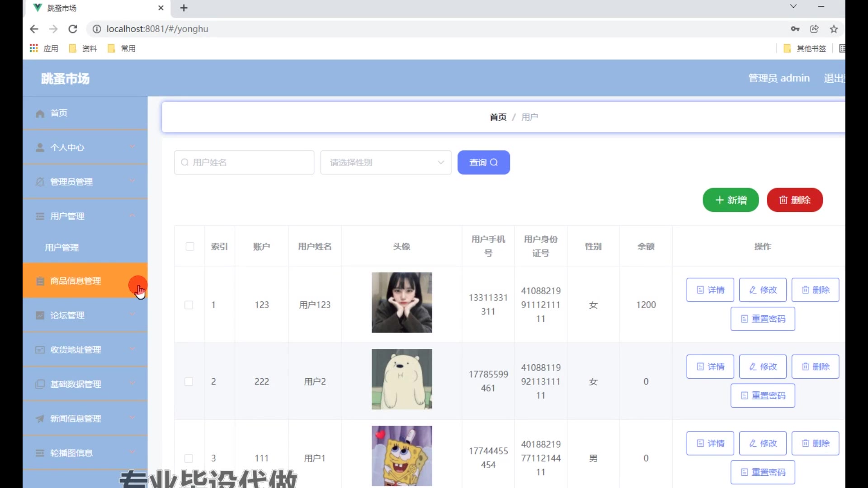868x488 pixels.
Task: Click the home icon next to 首页 in sidebar
Action: (x=40, y=113)
